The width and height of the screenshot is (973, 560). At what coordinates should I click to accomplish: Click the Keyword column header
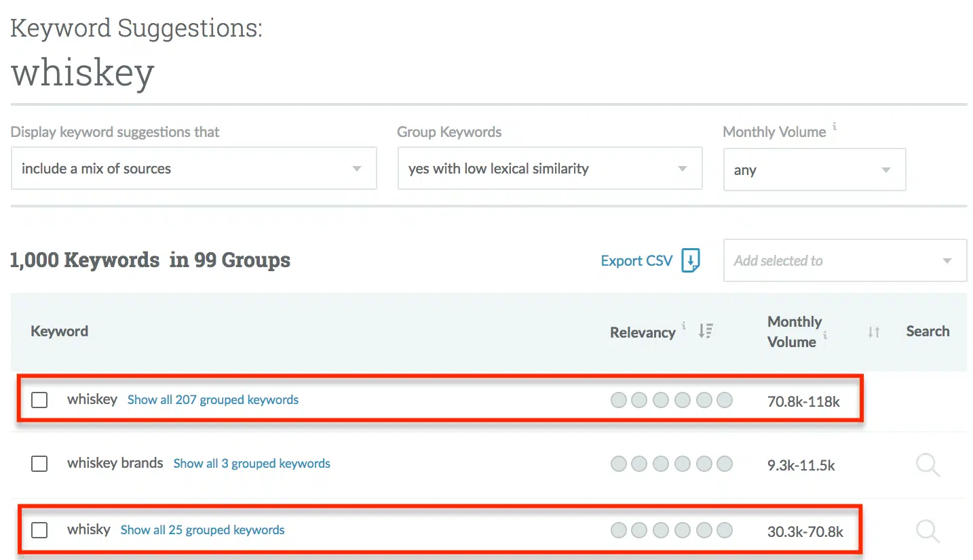click(60, 332)
